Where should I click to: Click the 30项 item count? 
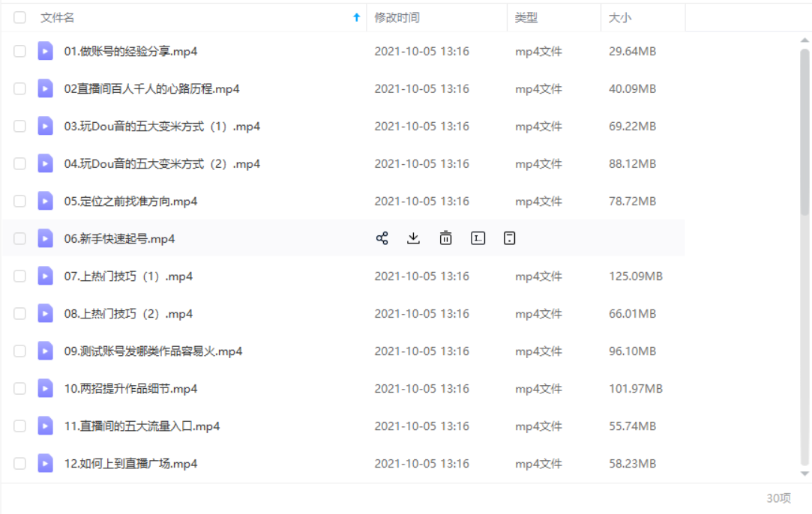pos(778,498)
